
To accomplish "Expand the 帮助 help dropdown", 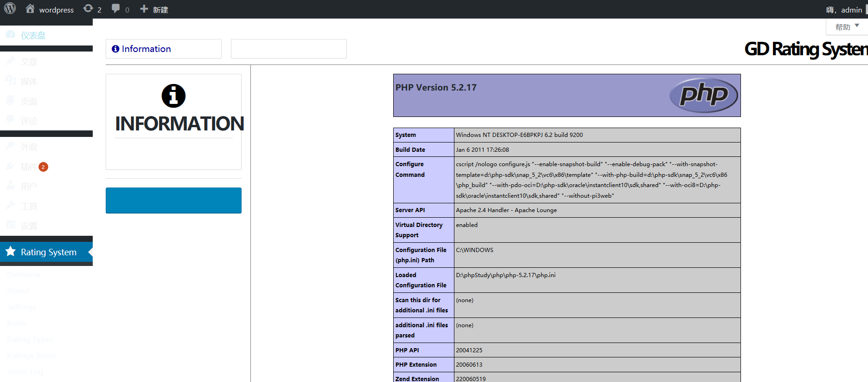I will [847, 27].
